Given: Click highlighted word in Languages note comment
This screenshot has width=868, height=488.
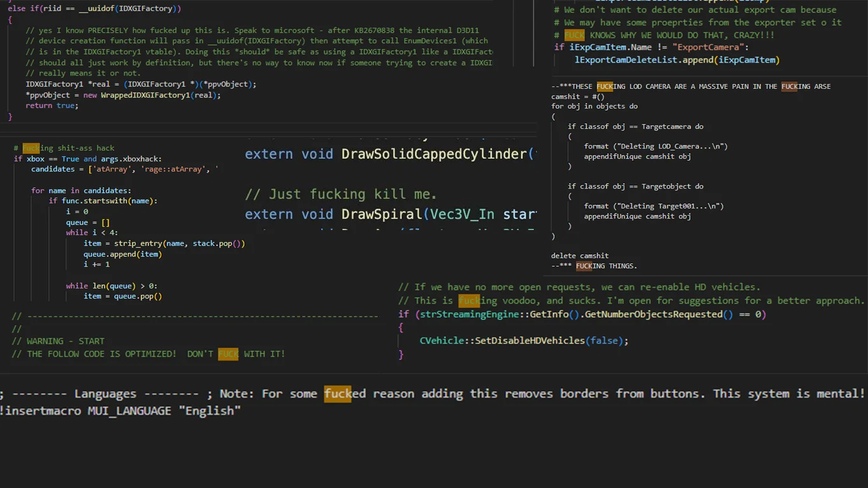Looking at the screenshot, I should [337, 394].
